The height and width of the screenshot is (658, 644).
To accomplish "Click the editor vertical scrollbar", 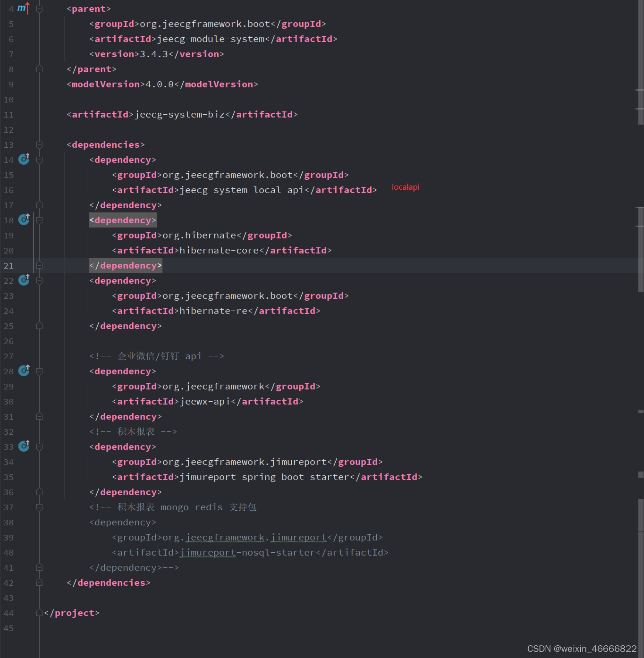I will coord(641,329).
